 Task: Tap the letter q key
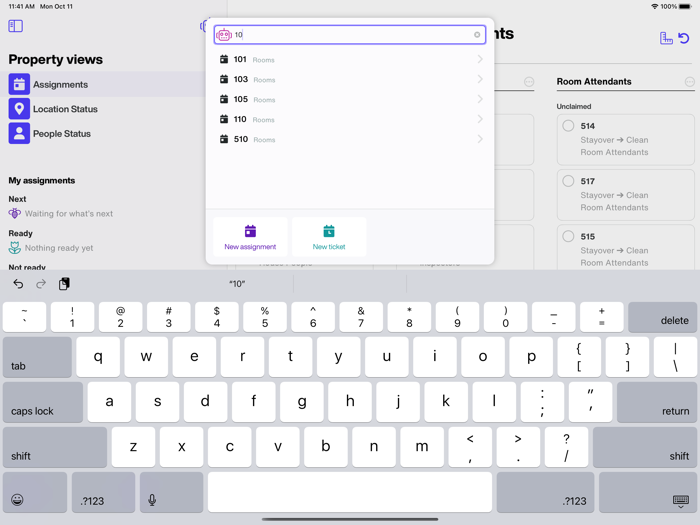[98, 358]
